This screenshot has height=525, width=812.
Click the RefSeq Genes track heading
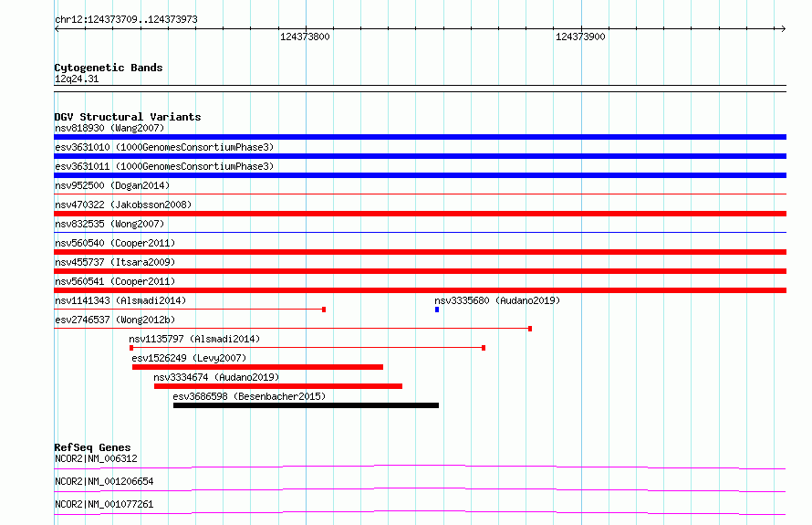(92, 447)
